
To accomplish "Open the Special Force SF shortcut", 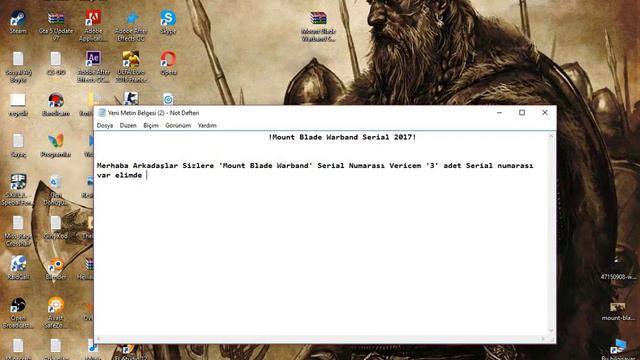I will click(18, 190).
